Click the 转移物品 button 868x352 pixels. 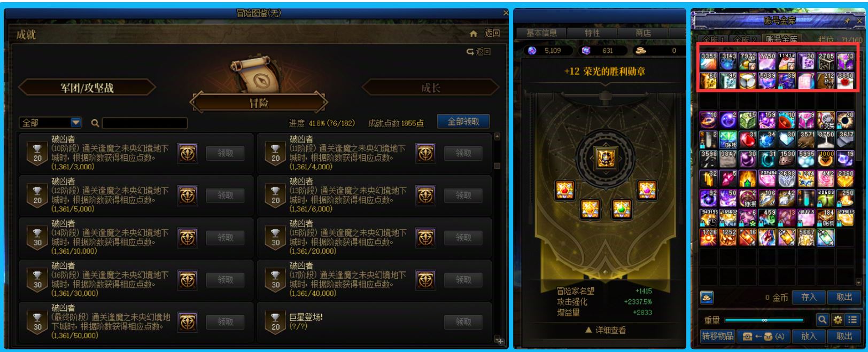pos(718,336)
